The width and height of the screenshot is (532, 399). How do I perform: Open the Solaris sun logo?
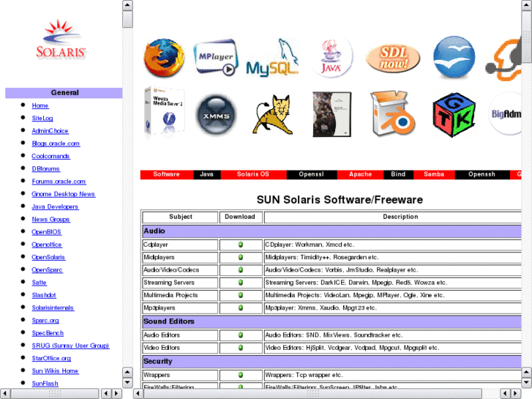(61, 39)
